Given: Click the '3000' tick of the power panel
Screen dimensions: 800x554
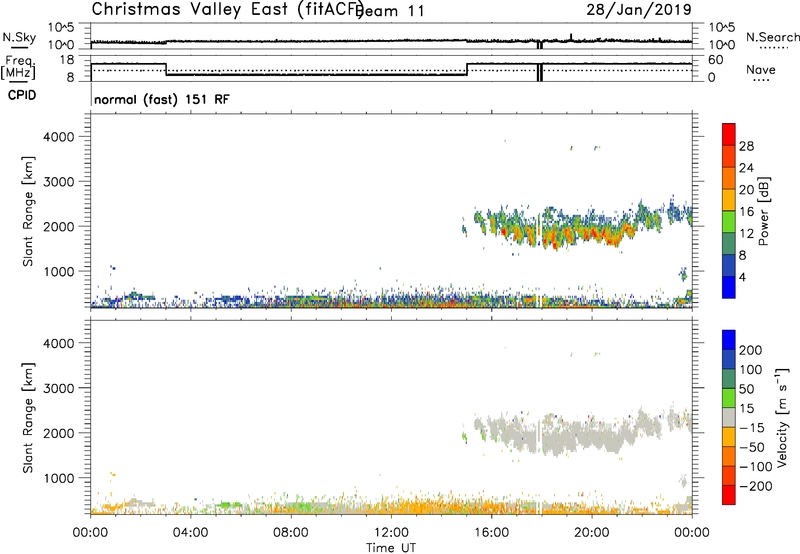Looking at the screenshot, I should coord(58,182).
